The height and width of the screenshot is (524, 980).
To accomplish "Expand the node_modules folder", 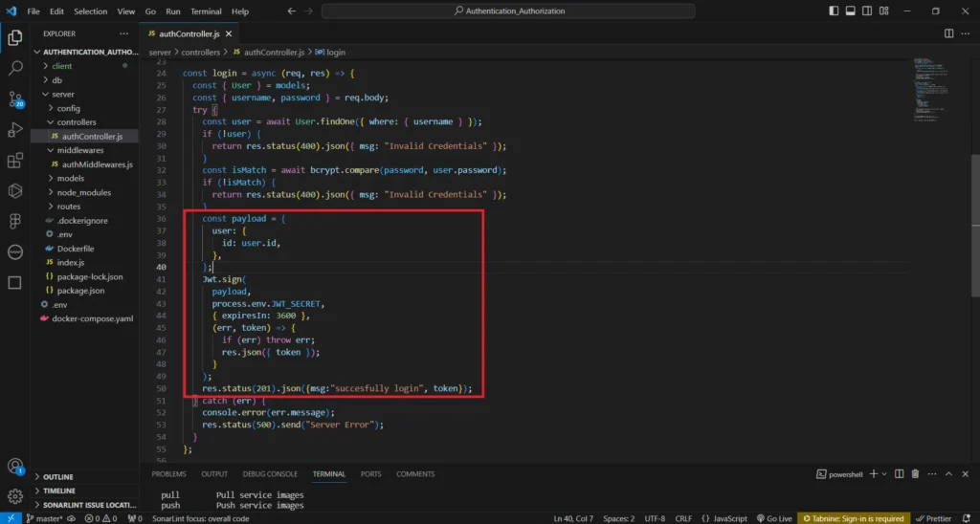I will (84, 192).
